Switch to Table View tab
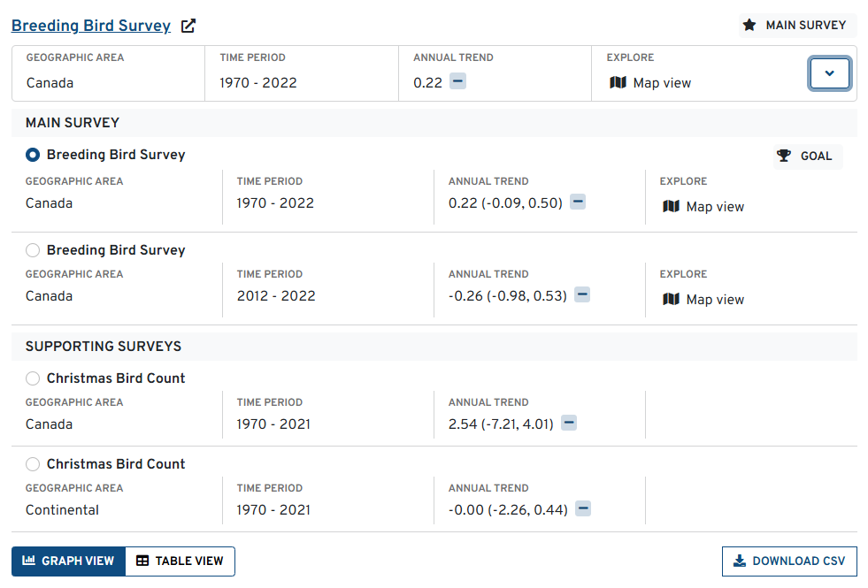Image resolution: width=868 pixels, height=588 pixels. coord(181,561)
